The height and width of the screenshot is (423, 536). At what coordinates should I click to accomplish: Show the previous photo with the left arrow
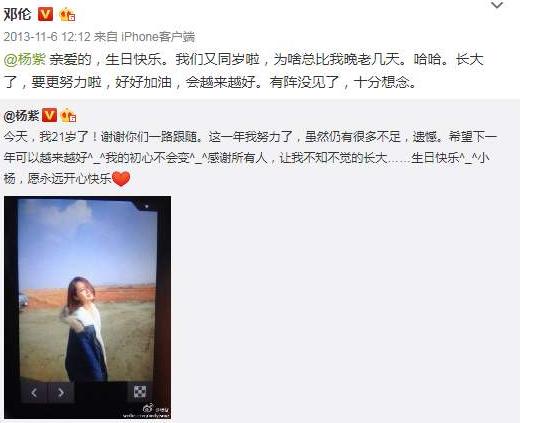[x=34, y=393]
